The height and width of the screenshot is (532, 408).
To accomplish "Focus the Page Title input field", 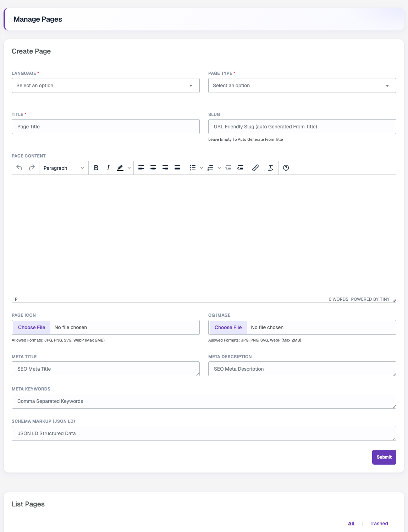I will click(x=106, y=127).
